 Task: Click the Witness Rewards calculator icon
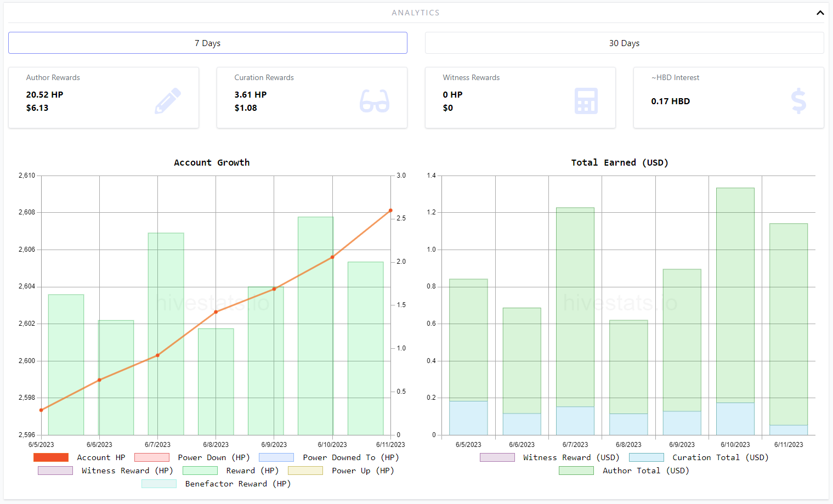[586, 101]
